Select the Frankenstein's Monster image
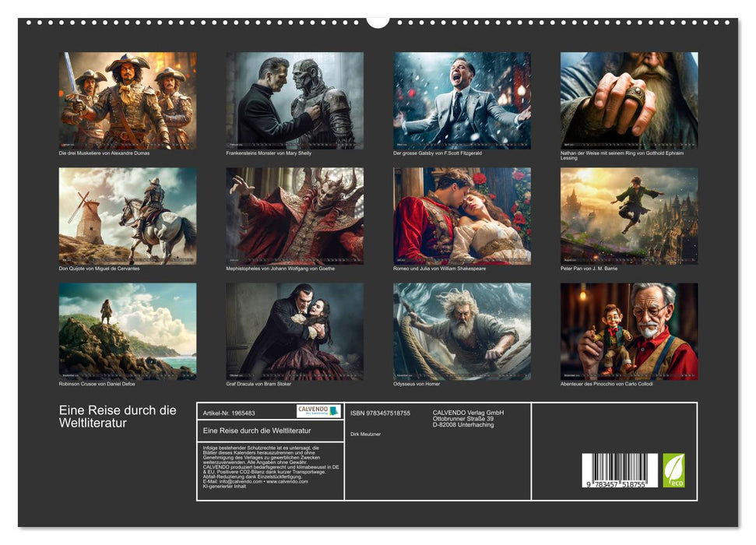The height and width of the screenshot is (545, 756). 294,100
